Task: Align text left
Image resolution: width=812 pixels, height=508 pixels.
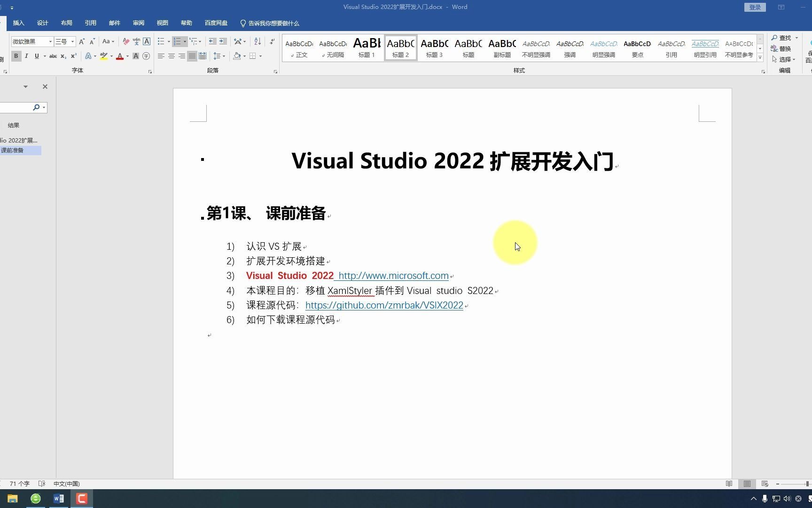Action: [x=161, y=56]
